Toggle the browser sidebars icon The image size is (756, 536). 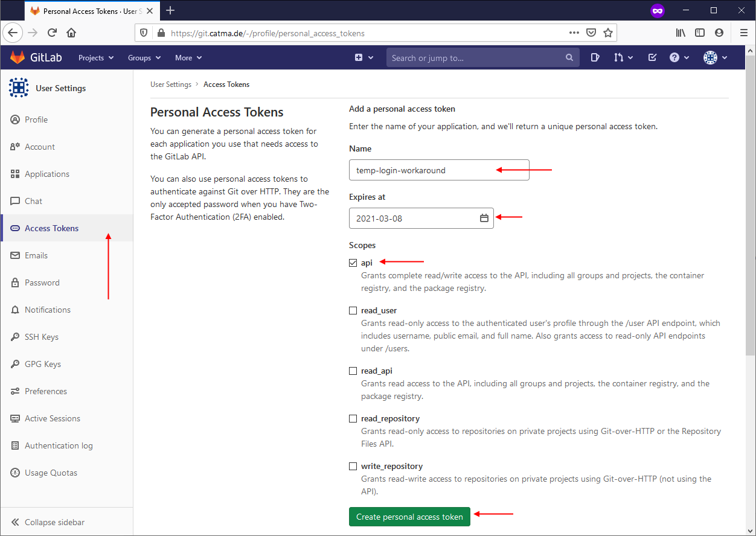(700, 33)
